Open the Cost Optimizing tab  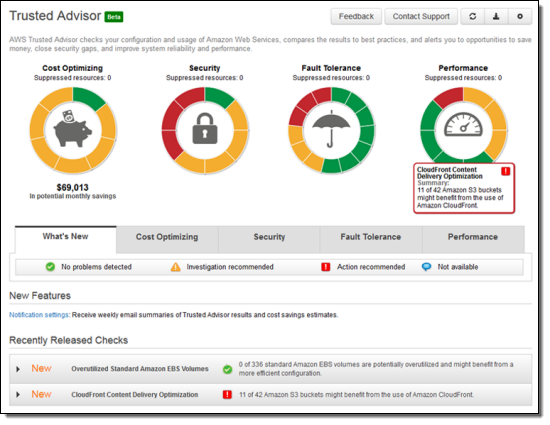tap(167, 237)
